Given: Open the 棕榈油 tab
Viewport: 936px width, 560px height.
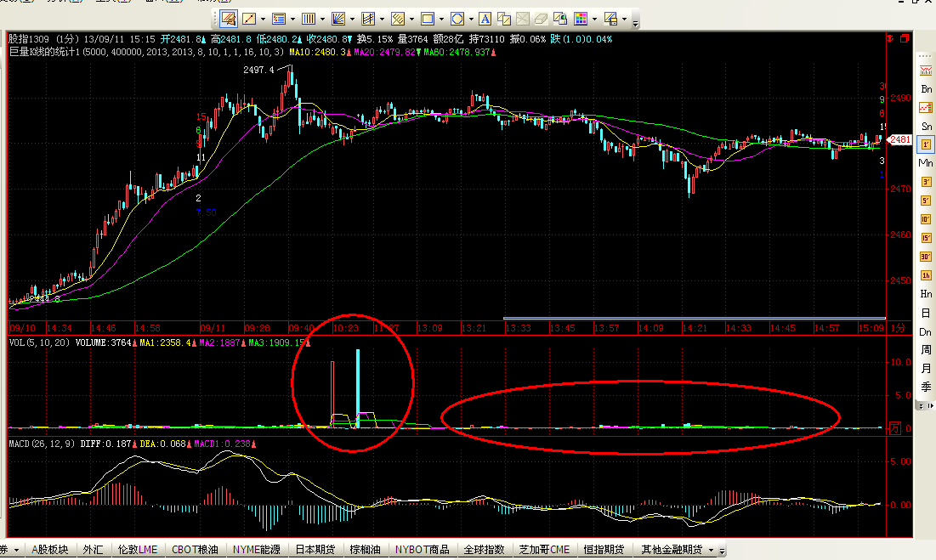Looking at the screenshot, I should pyautogui.click(x=366, y=549).
